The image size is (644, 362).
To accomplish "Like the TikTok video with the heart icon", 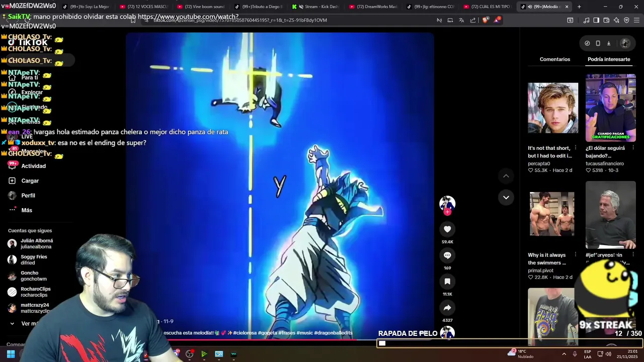I will (447, 229).
